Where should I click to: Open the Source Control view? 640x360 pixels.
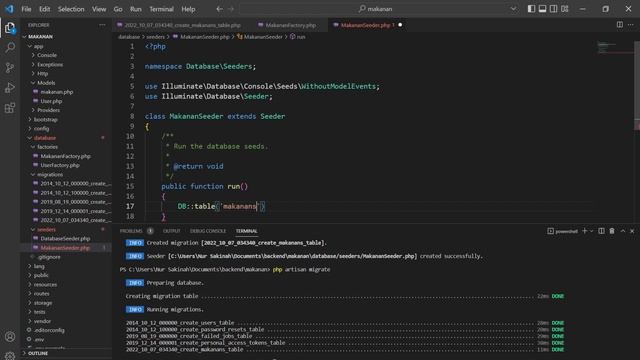coord(10,68)
